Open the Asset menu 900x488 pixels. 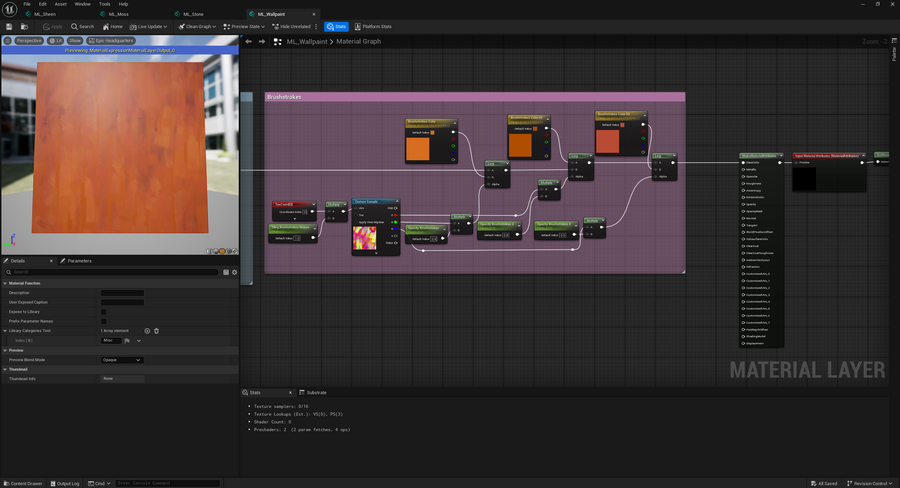click(61, 4)
